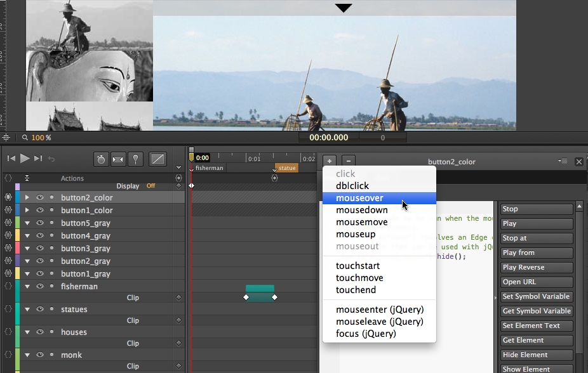The width and height of the screenshot is (588, 373).
Task: Toggle Auto-Transition mode icon
Action: point(117,159)
